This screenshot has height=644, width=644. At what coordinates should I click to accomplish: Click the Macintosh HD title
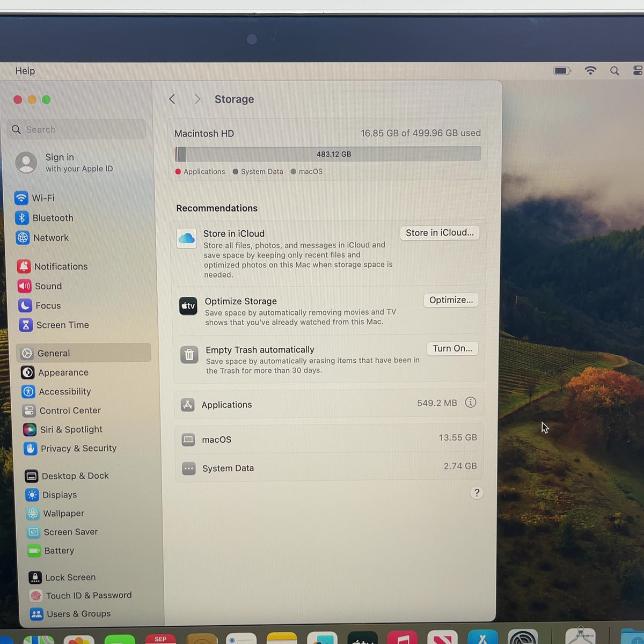point(204,134)
